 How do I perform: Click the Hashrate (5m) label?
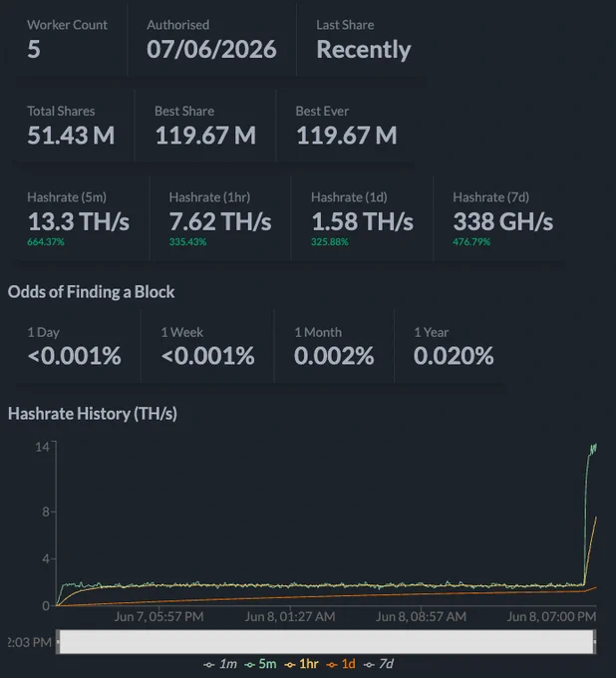point(67,197)
